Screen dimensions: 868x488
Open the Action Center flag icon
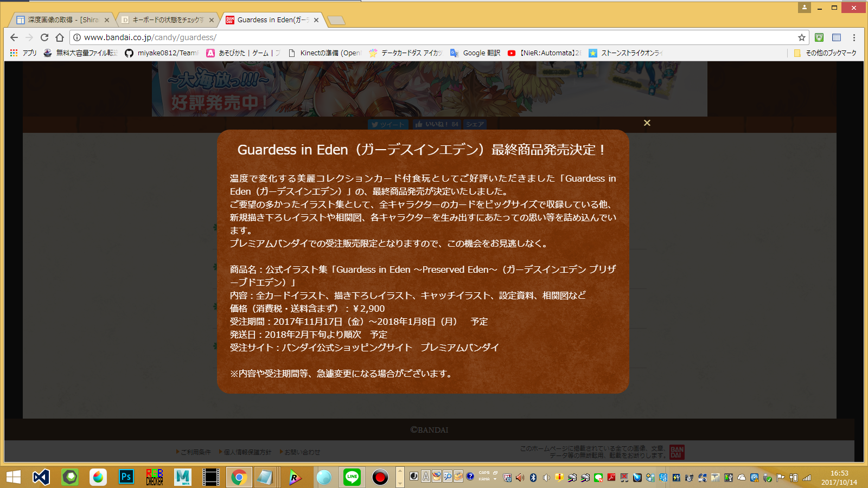coord(781,478)
